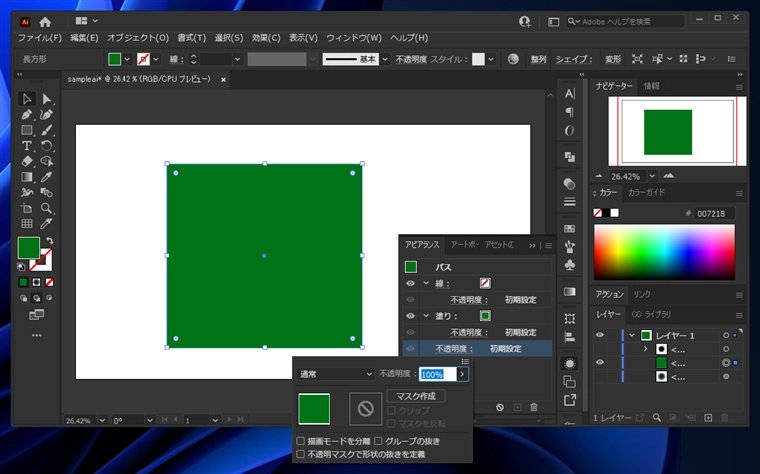Toggle visibility eye of the stroke row

(411, 284)
